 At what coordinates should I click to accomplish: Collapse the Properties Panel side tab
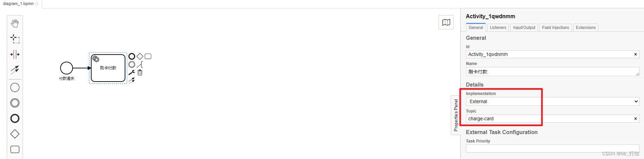click(456, 115)
